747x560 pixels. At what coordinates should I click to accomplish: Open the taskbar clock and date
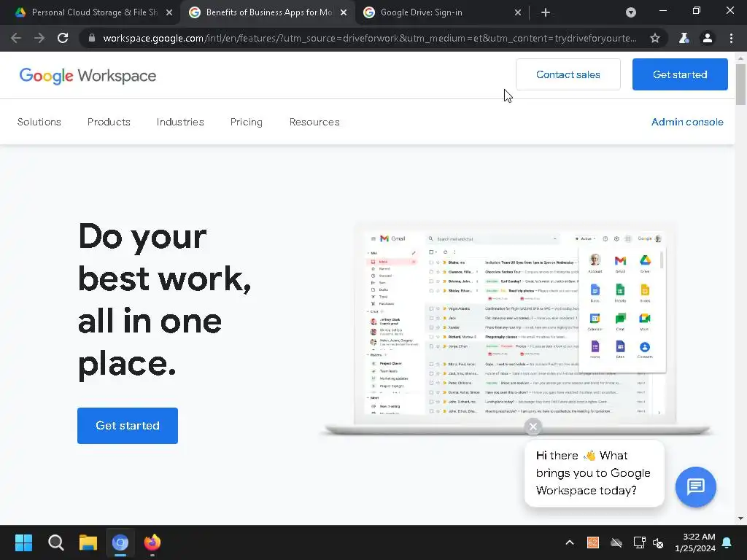tap(695, 542)
